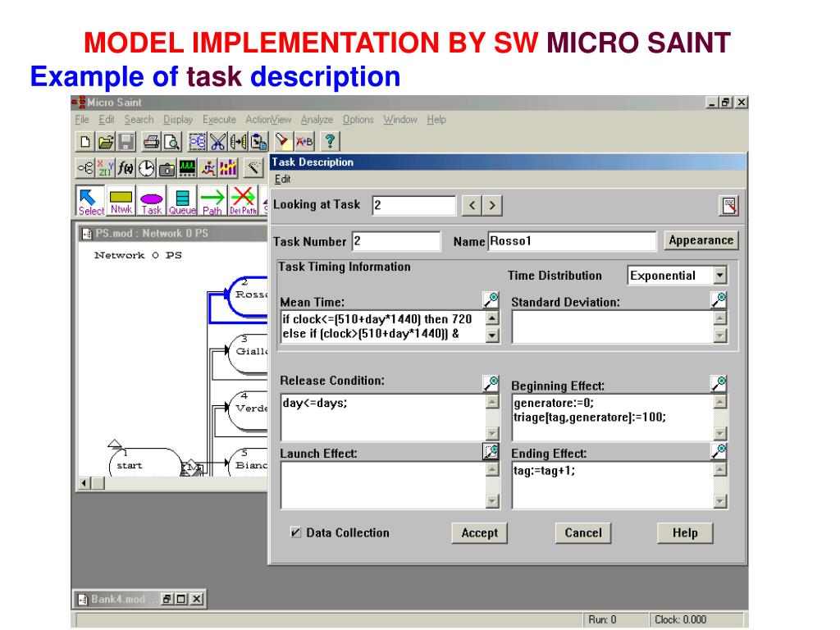Open the XYZ variable catalog icon
The width and height of the screenshot is (840, 630).
(x=106, y=168)
